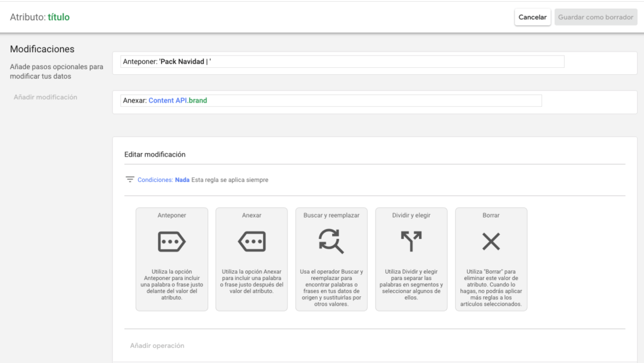Click the Editar modificación heading
This screenshot has height=363, width=644.
point(155,154)
